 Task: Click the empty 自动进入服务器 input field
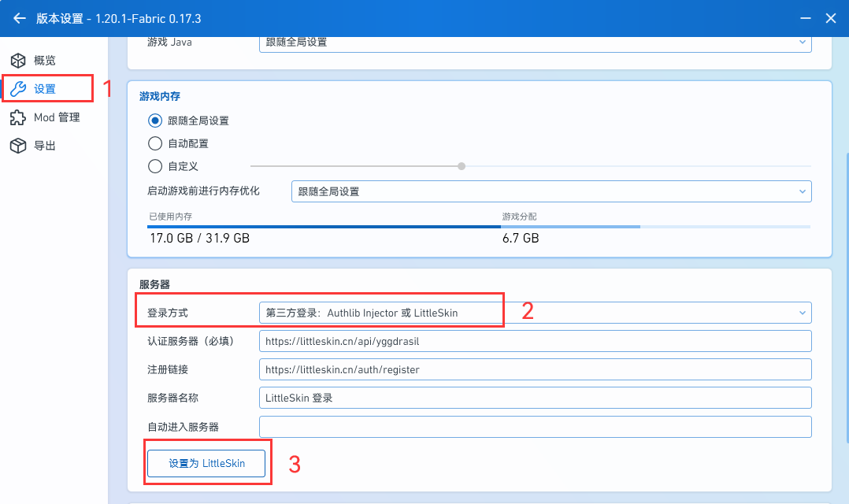(535, 427)
